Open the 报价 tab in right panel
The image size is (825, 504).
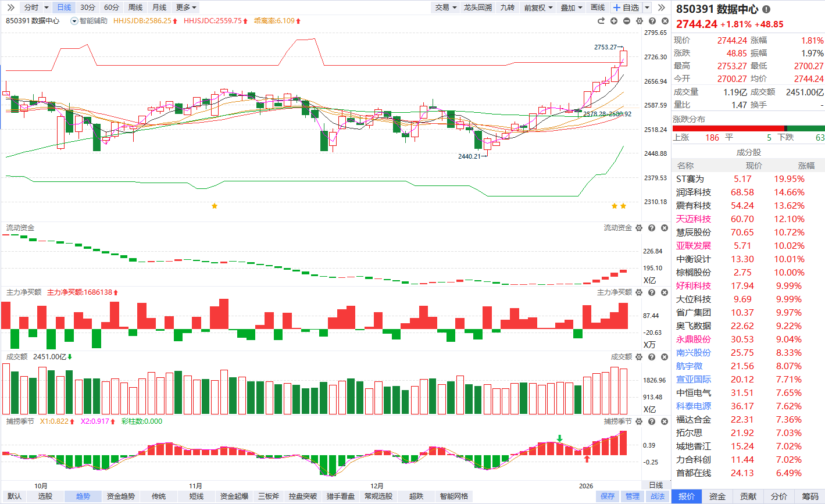click(x=687, y=496)
